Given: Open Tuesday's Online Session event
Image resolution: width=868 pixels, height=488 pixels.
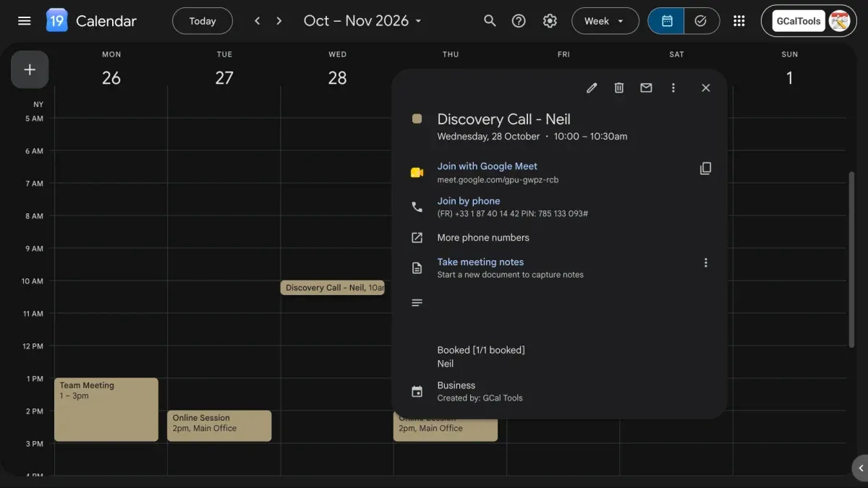Looking at the screenshot, I should (x=219, y=426).
